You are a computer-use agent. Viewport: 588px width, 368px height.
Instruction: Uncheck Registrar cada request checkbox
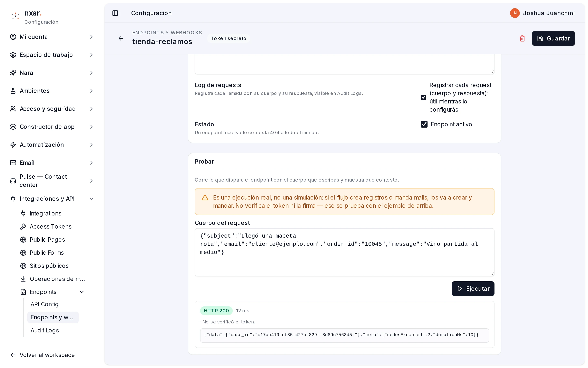tap(423, 97)
